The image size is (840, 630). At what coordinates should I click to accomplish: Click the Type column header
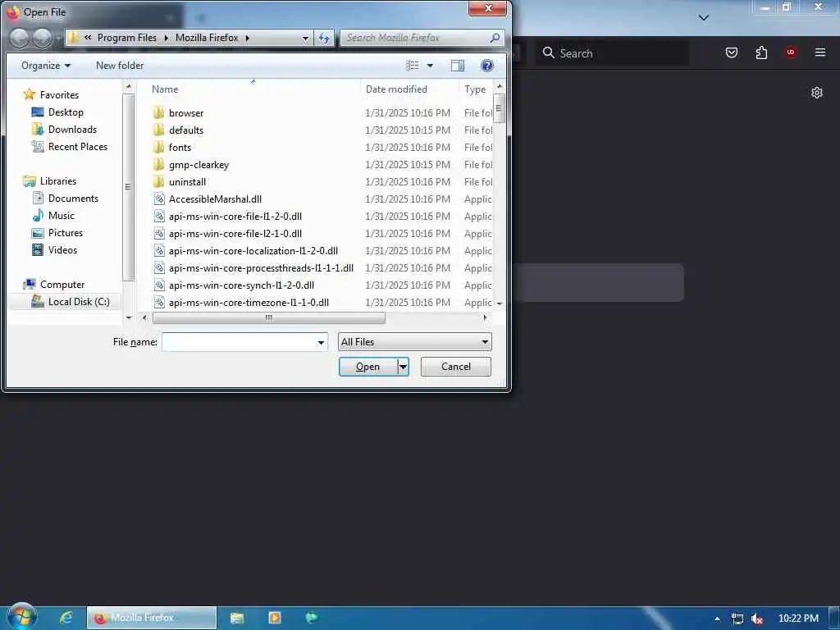click(x=475, y=89)
